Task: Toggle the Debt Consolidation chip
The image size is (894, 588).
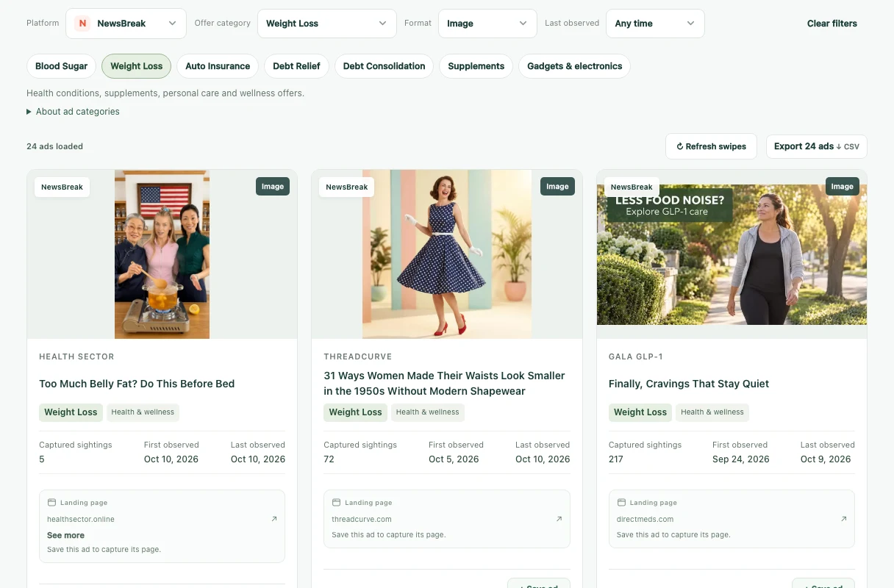Action: tap(384, 66)
